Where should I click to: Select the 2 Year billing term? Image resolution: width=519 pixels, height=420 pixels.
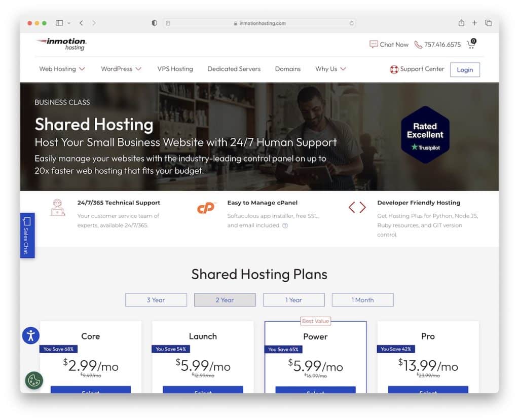[x=225, y=300]
